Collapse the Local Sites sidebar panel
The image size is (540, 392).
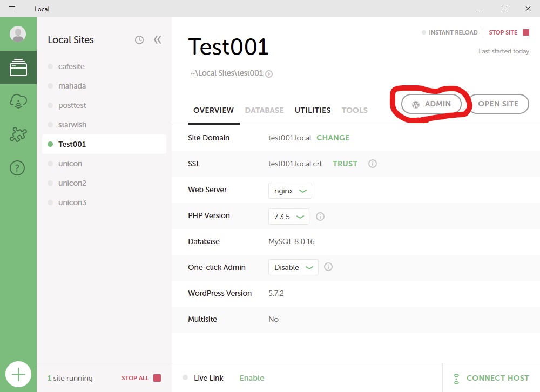click(x=157, y=40)
